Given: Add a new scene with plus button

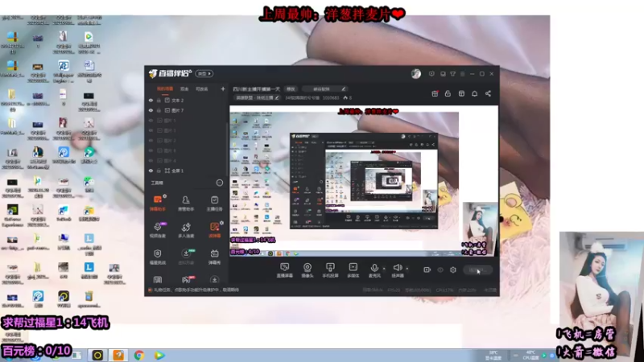Looking at the screenshot, I should pyautogui.click(x=223, y=88).
